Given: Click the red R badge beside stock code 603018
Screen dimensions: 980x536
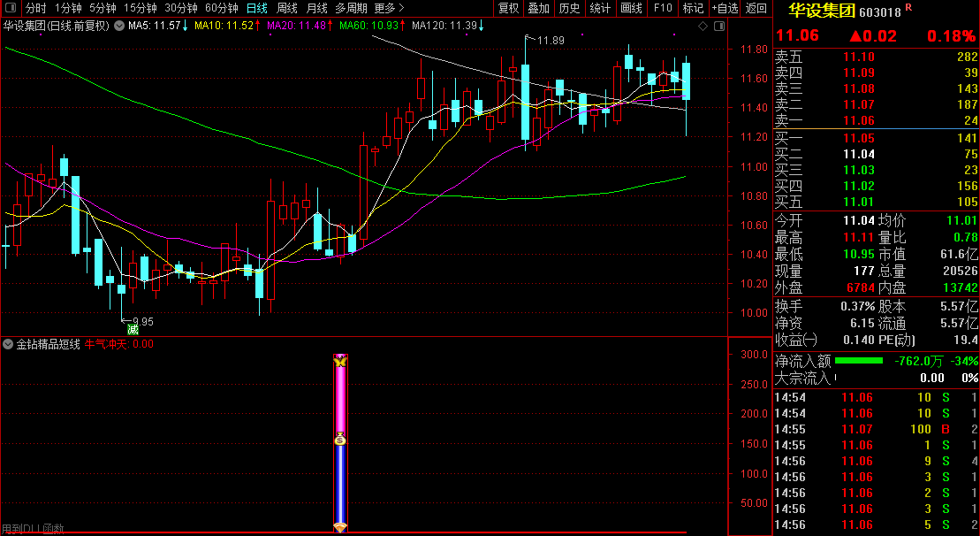Looking at the screenshot, I should pos(908,9).
